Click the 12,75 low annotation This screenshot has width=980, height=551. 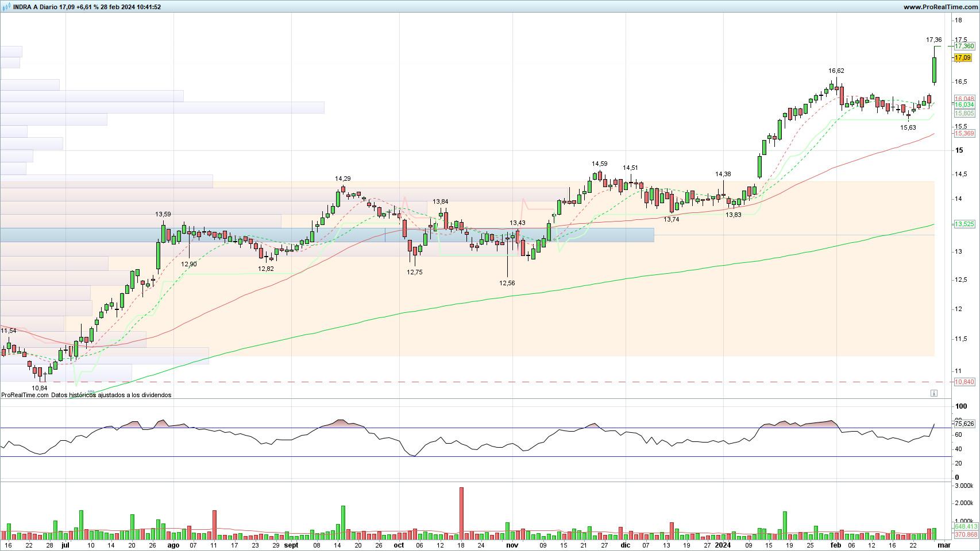[415, 272]
